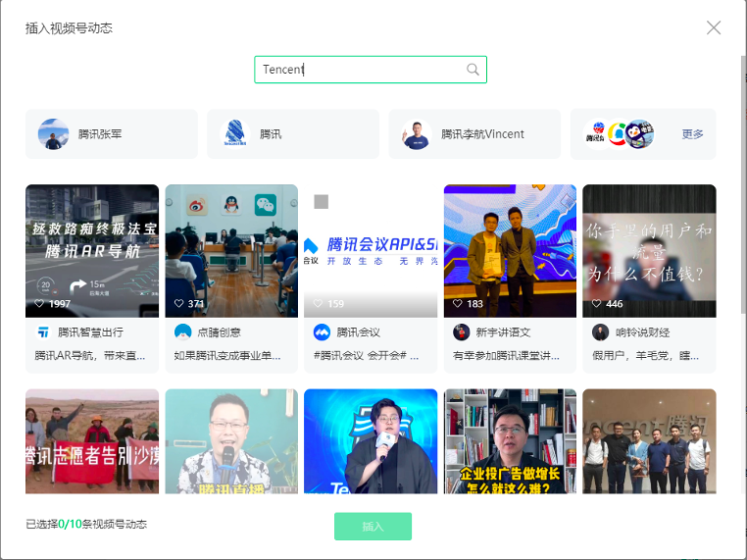Screen dimensions: 747x560
Task: Click the 腾讯张军 avatar
Action: click(x=53, y=134)
